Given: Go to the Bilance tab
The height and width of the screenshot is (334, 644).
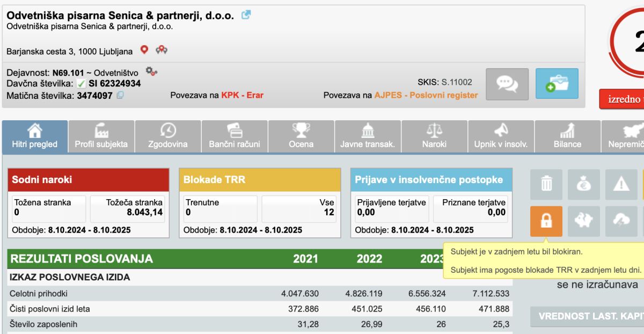Looking at the screenshot, I should coord(567,137).
